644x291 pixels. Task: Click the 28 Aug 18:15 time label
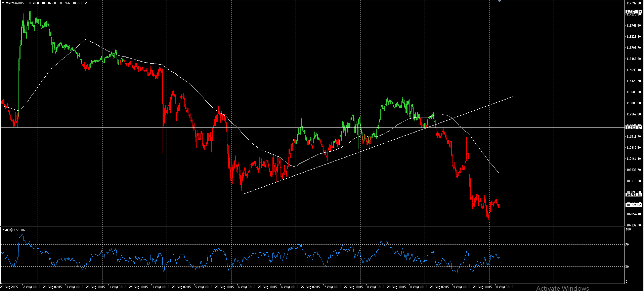418,287
